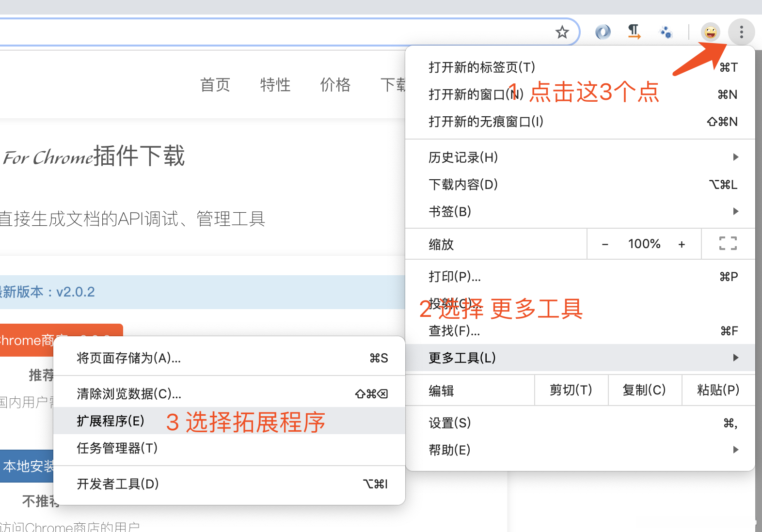Choose 查找(F)... menu item
The height and width of the screenshot is (532, 762).
(580, 330)
